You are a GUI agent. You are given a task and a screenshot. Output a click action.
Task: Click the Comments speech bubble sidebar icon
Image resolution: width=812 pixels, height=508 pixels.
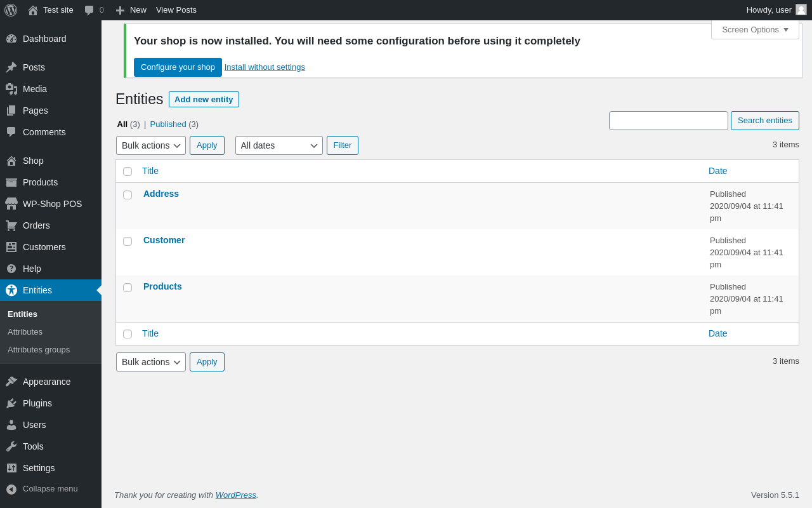point(11,132)
